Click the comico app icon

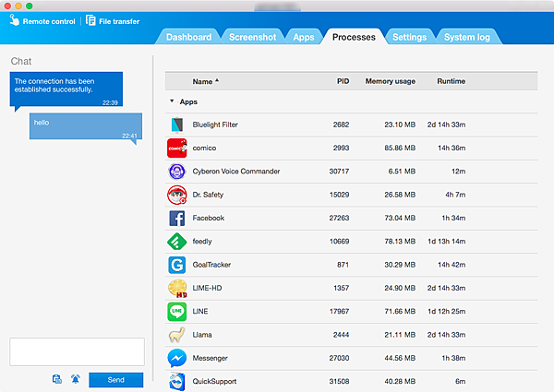[x=177, y=148]
